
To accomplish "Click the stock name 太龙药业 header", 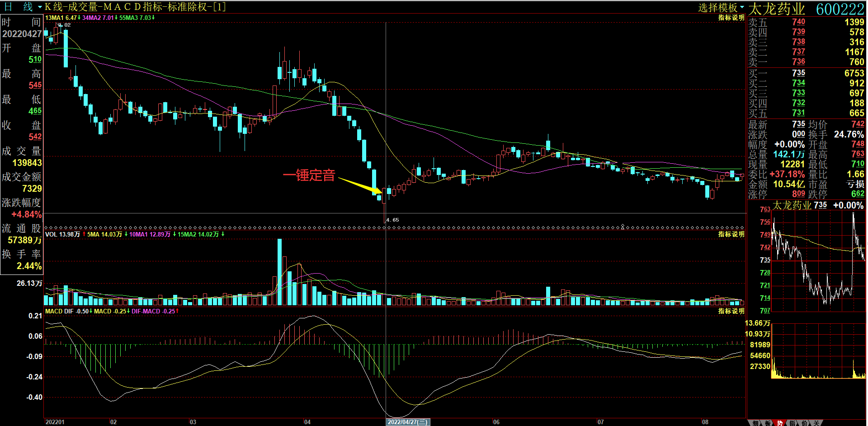I will point(777,9).
